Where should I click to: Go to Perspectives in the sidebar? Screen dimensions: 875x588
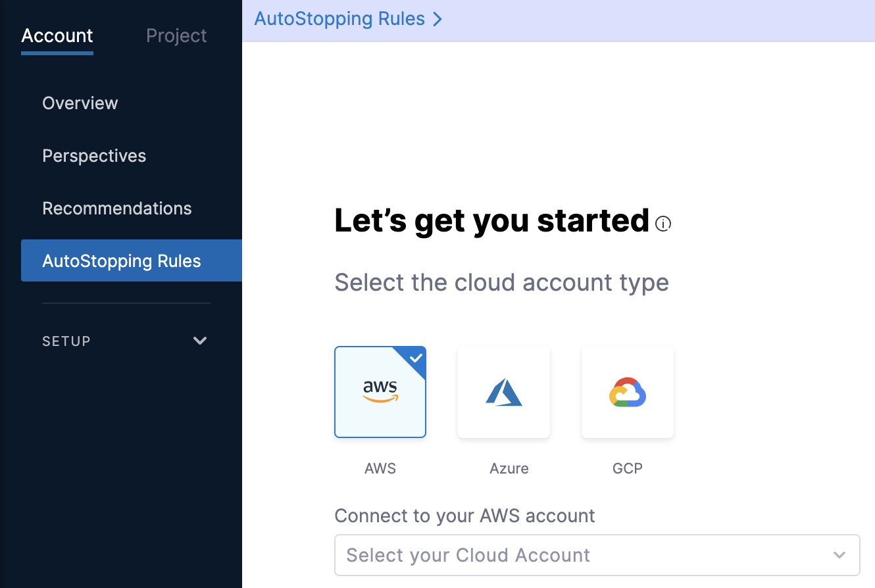point(94,156)
